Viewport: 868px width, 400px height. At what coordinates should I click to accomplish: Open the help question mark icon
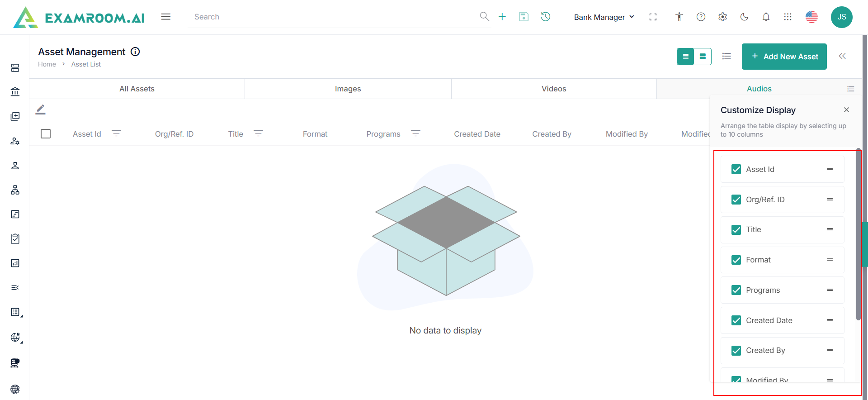[x=701, y=17]
